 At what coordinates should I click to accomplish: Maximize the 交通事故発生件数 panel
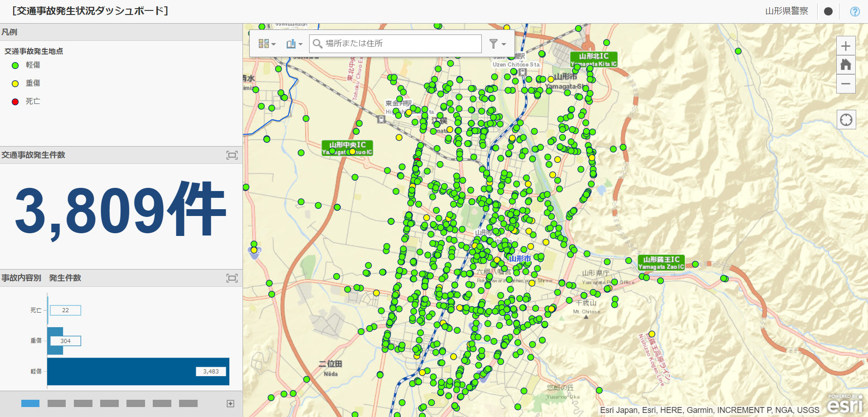tap(232, 155)
